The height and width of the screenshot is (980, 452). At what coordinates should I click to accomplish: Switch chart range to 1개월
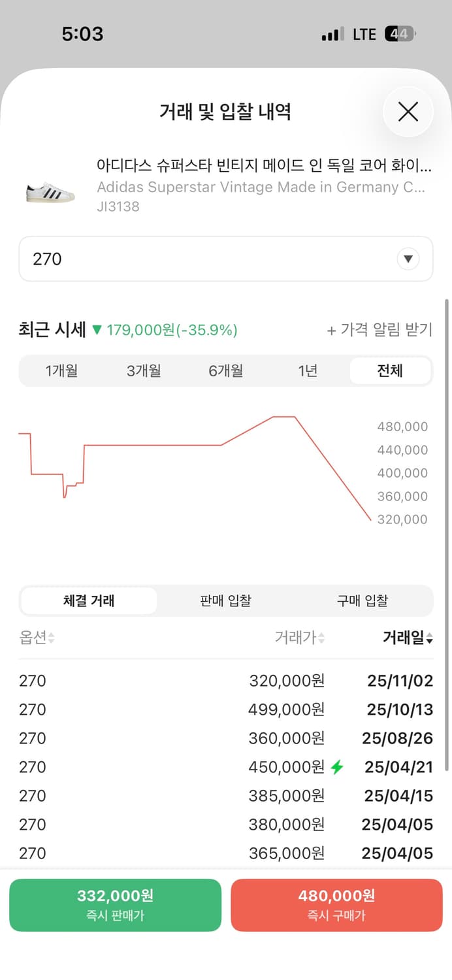[61, 370]
